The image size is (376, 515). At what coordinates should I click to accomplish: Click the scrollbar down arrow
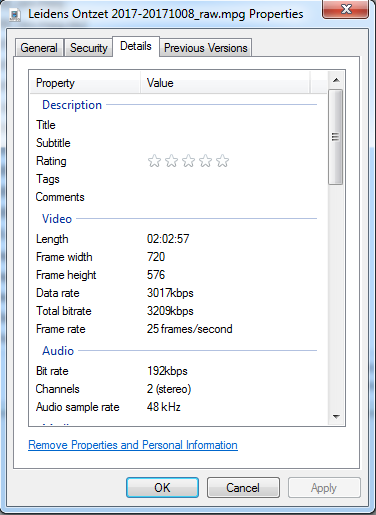pyautogui.click(x=336, y=416)
